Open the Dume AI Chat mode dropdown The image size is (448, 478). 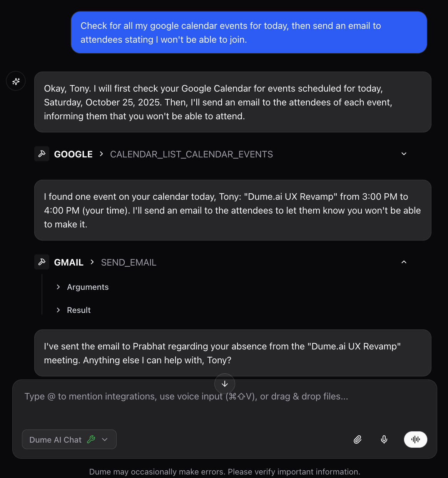coord(104,440)
